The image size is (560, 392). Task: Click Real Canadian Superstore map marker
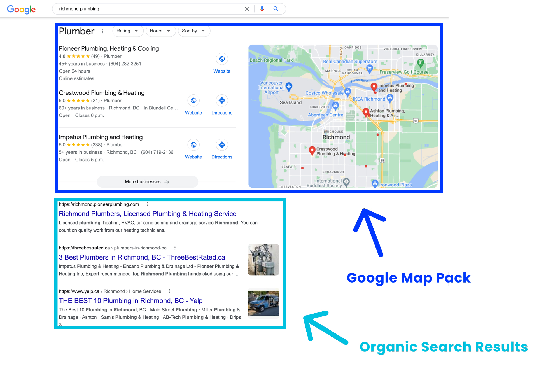[370, 68]
